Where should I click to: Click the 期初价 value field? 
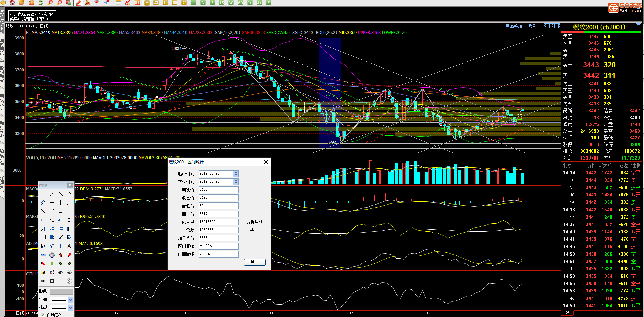coord(219,189)
